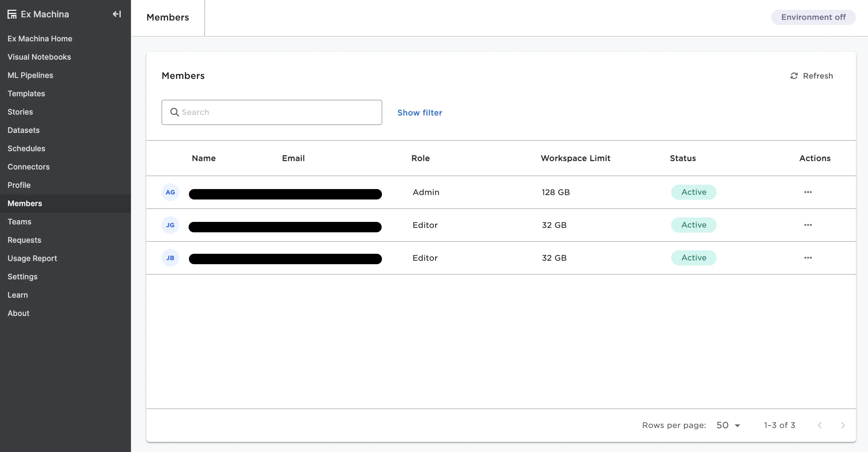Go to the next page arrow
The height and width of the screenshot is (452, 868).
(x=843, y=425)
